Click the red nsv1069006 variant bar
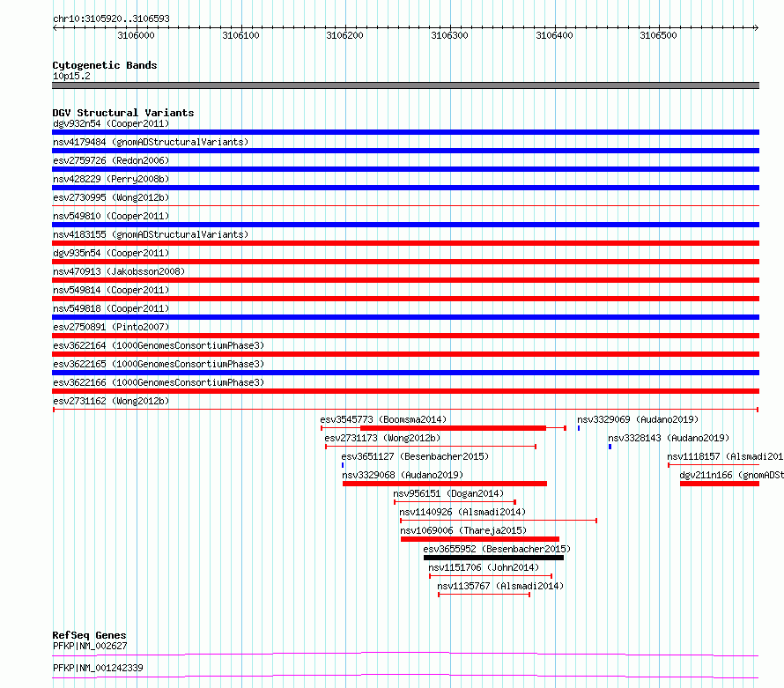This screenshot has height=688, width=784. pyautogui.click(x=480, y=539)
